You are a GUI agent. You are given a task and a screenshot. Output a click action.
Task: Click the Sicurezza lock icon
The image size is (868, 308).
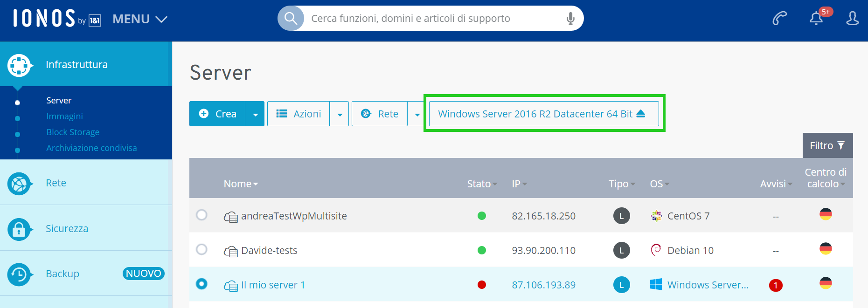click(19, 229)
